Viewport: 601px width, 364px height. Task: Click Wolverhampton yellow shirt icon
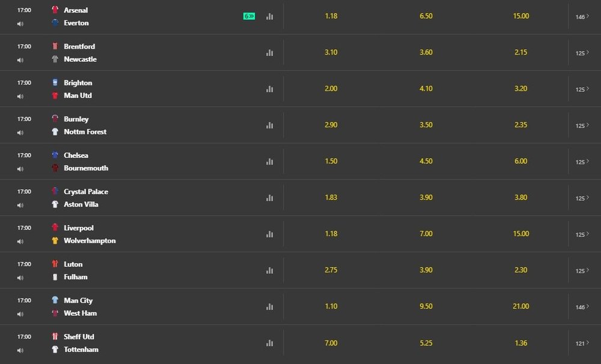tap(55, 241)
